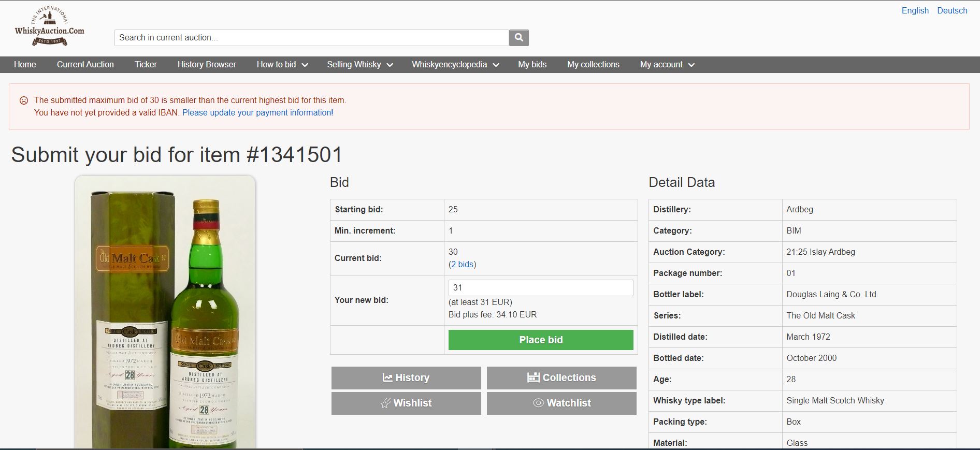980x450 pixels.
Task: Open the Whiskyencyclopedia dropdown
Action: click(455, 65)
